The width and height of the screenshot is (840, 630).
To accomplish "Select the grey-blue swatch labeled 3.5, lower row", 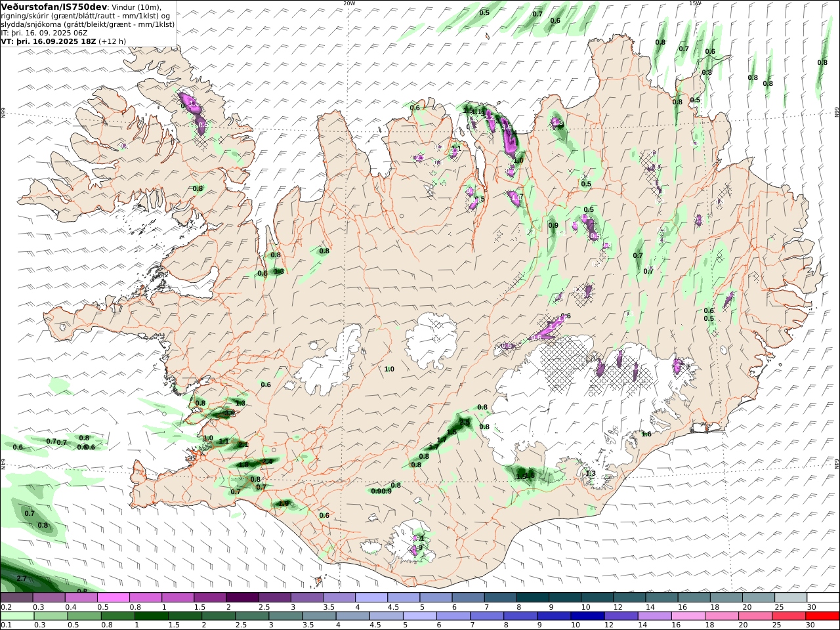I will [319, 616].
